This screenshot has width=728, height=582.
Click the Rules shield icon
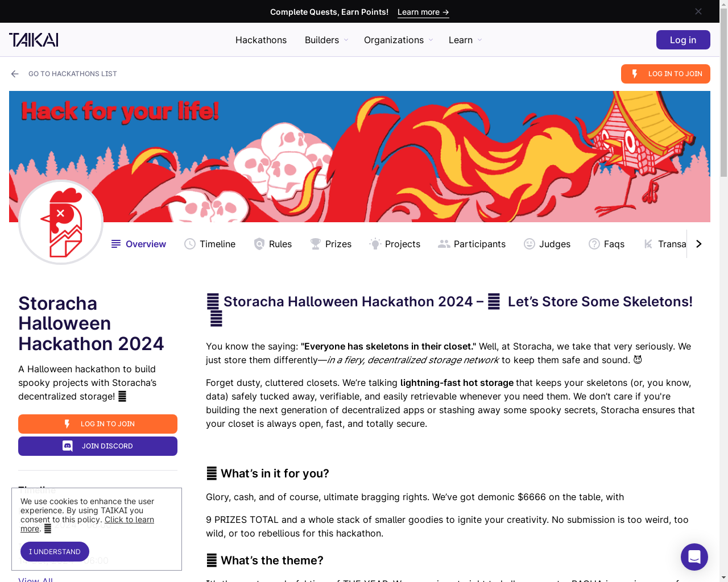tap(259, 244)
